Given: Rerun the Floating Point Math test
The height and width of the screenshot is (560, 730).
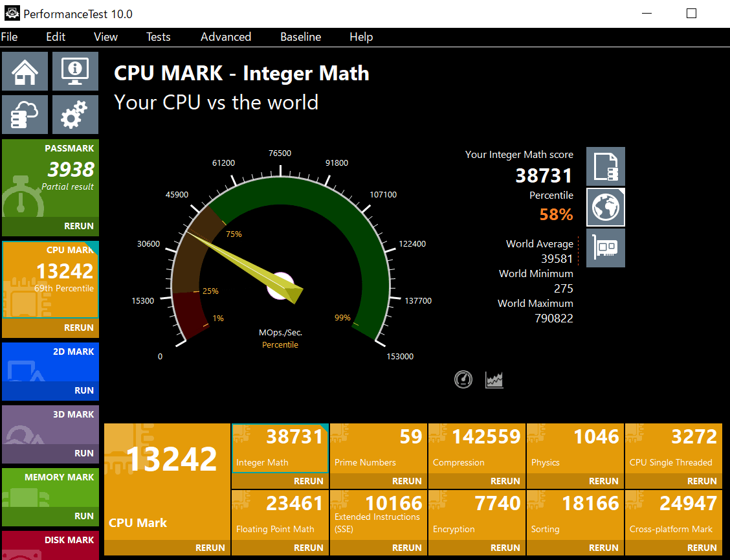Looking at the screenshot, I should click(x=280, y=548).
